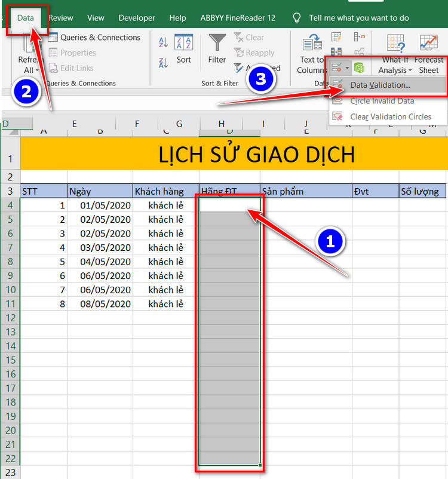Select the row 1 header

click(x=10, y=153)
